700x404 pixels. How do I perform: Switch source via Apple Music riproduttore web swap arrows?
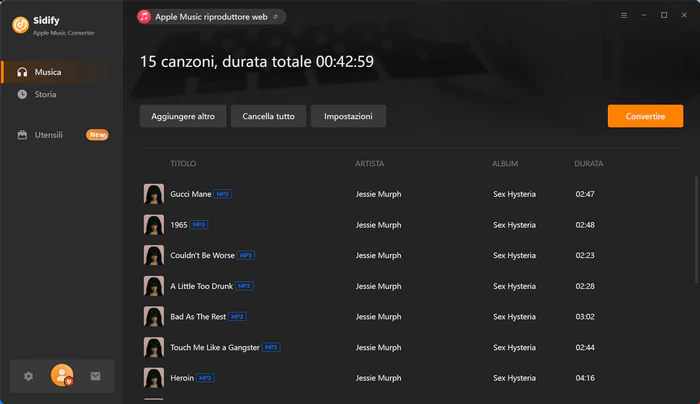point(275,17)
